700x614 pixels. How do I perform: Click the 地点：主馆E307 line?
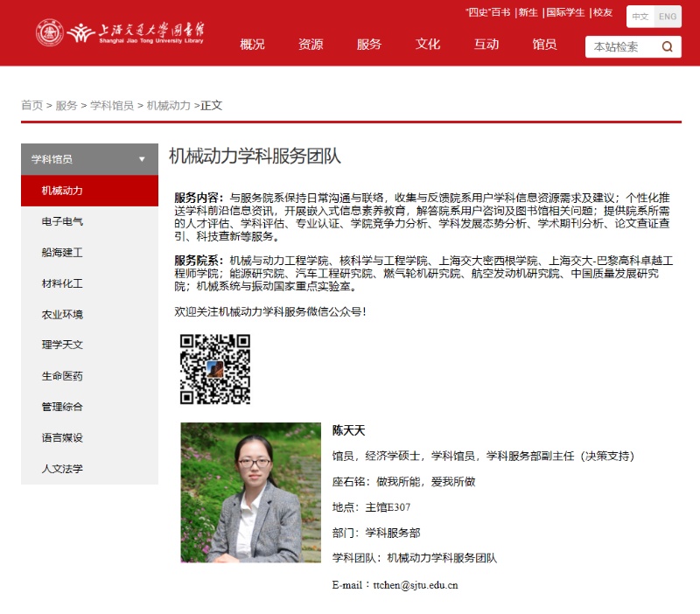click(371, 507)
